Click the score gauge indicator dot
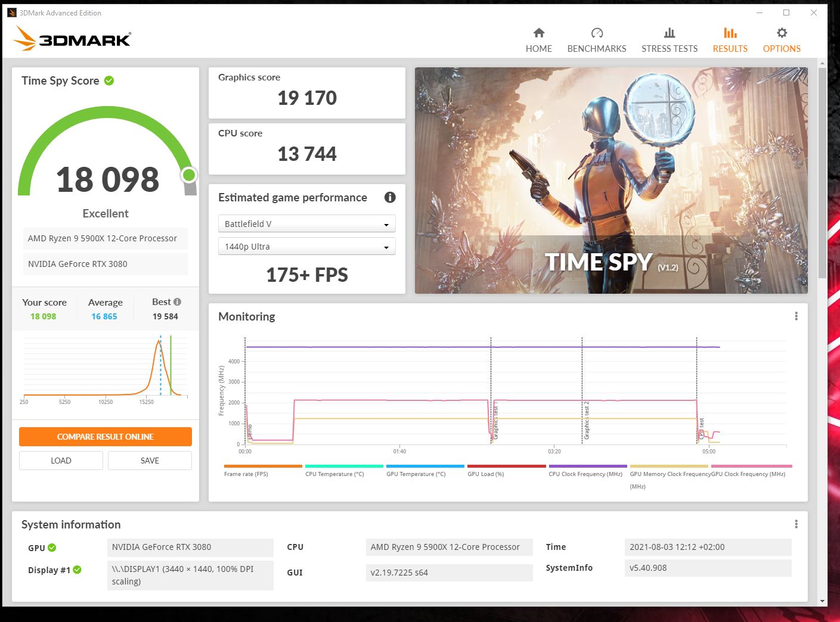The image size is (840, 622). [189, 175]
